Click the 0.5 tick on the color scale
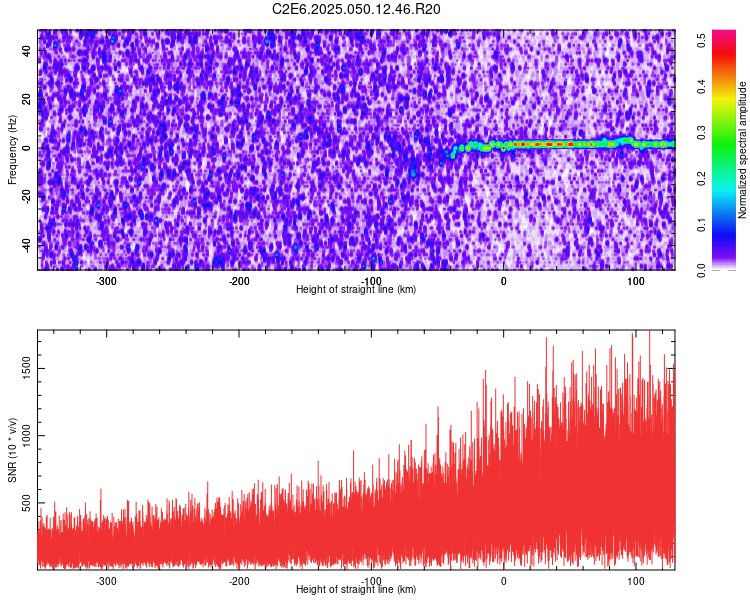 (x=701, y=40)
